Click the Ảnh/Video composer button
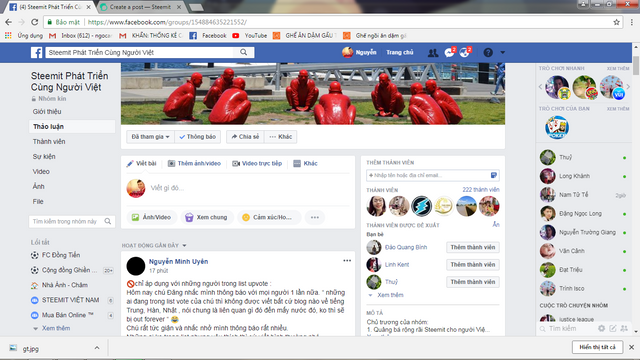640x360 pixels. pyautogui.click(x=151, y=217)
